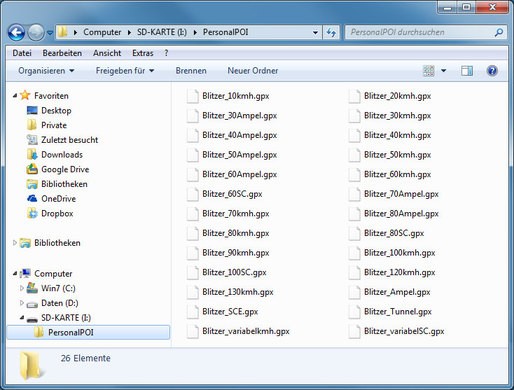The width and height of the screenshot is (514, 390).
Task: Toggle the preview pane icon
Action: pos(467,71)
